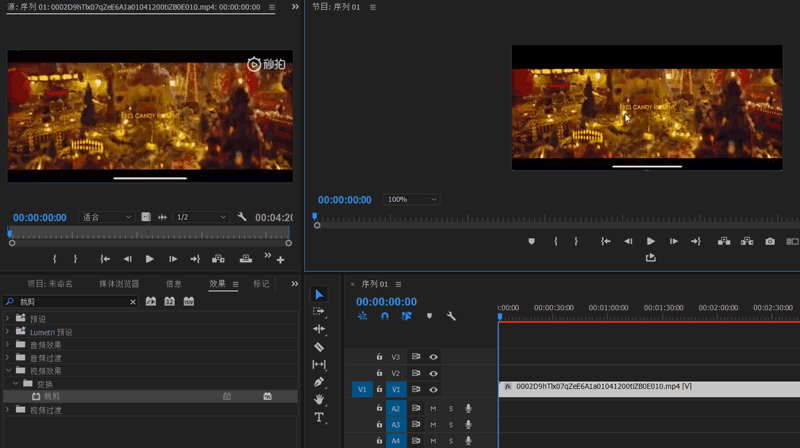The width and height of the screenshot is (800, 448).
Task: Mute the A2 audio track
Action: [433, 409]
